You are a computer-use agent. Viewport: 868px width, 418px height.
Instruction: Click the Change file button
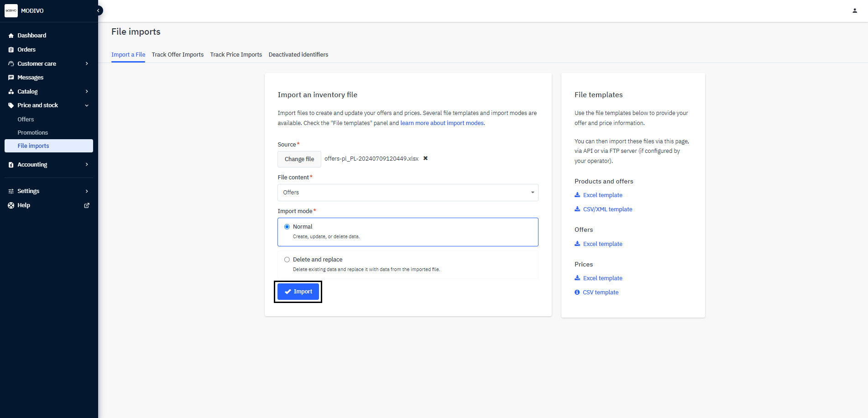click(299, 159)
